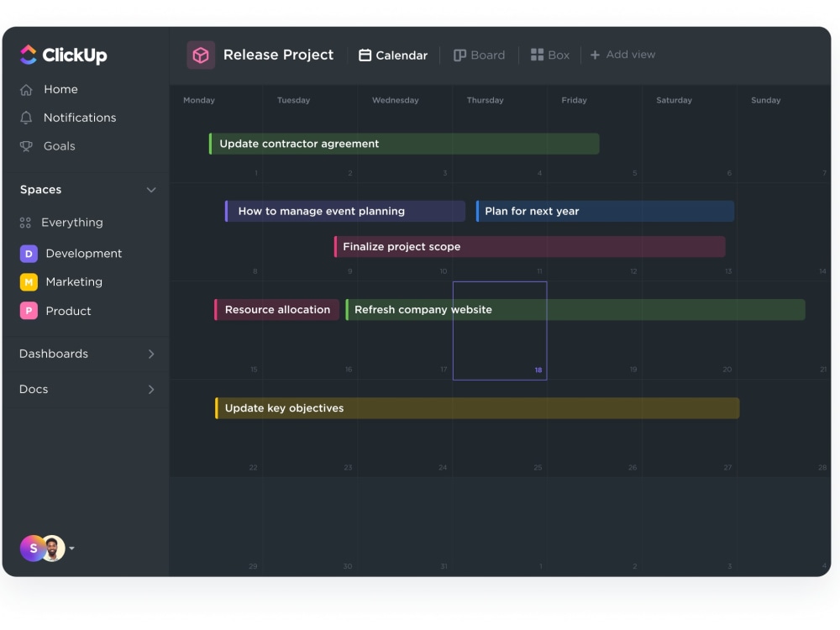The image size is (840, 630).
Task: Open the Calendar view
Action: point(392,55)
